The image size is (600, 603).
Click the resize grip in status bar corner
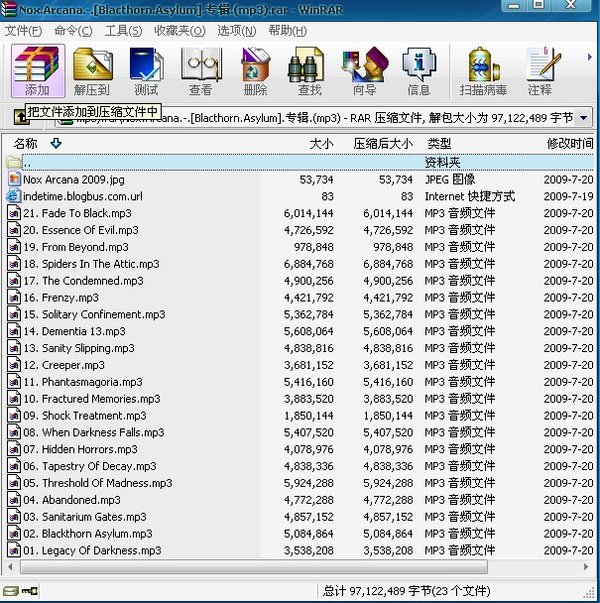point(589,592)
